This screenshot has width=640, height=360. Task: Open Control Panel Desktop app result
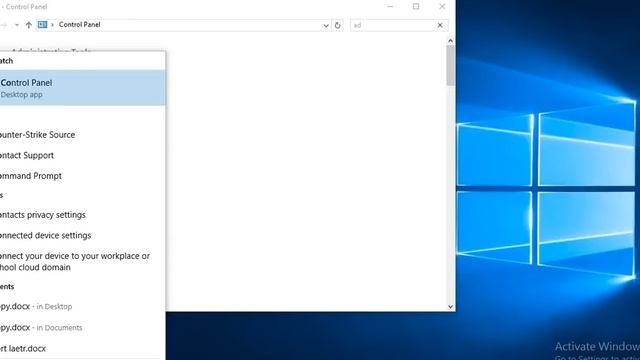click(82, 88)
